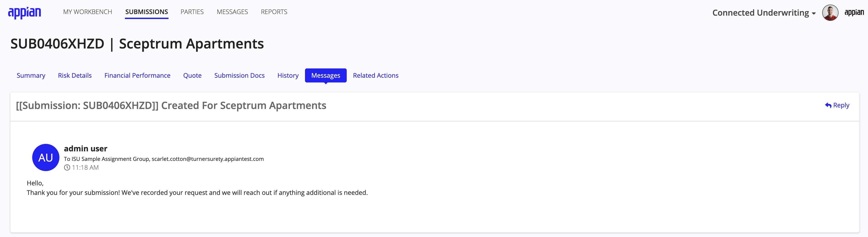Open the Messages top navigation item
This screenshot has height=237, width=868.
click(x=232, y=12)
